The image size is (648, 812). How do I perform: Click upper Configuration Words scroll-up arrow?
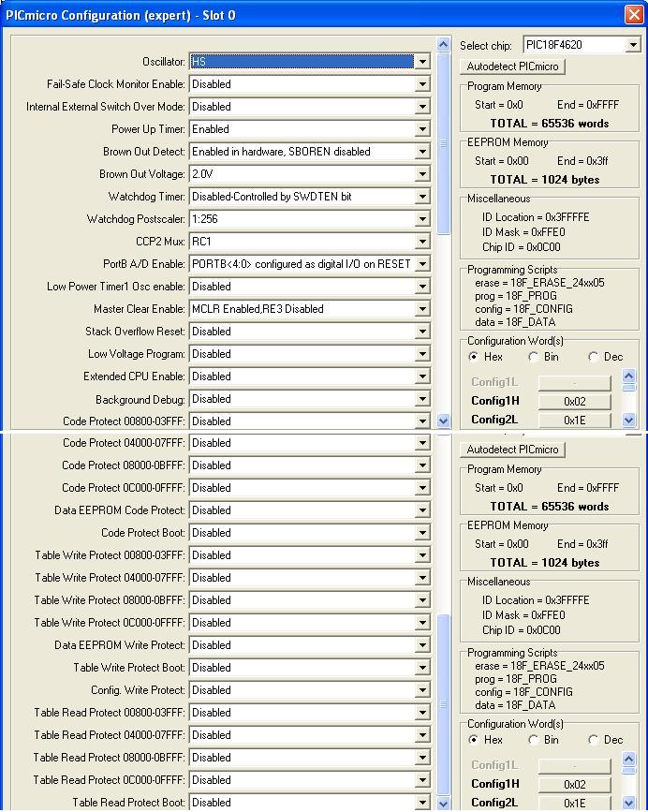629,376
